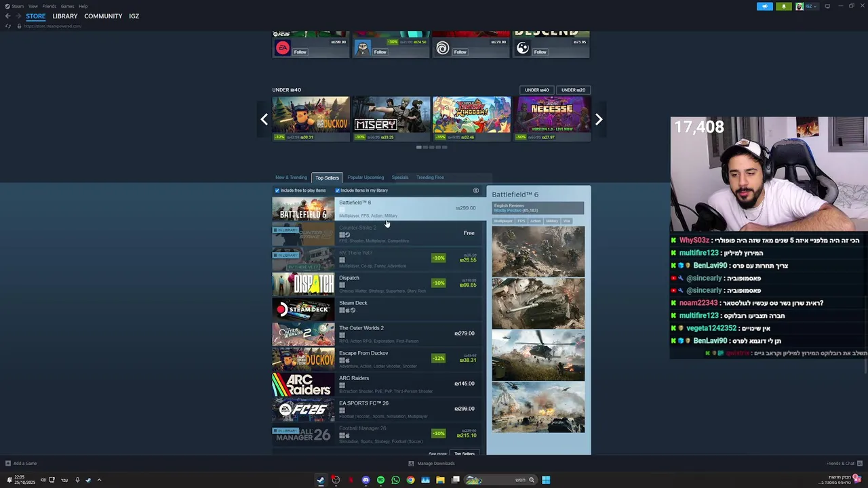
Task: Click the IGZ profile avatar
Action: (x=800, y=6)
